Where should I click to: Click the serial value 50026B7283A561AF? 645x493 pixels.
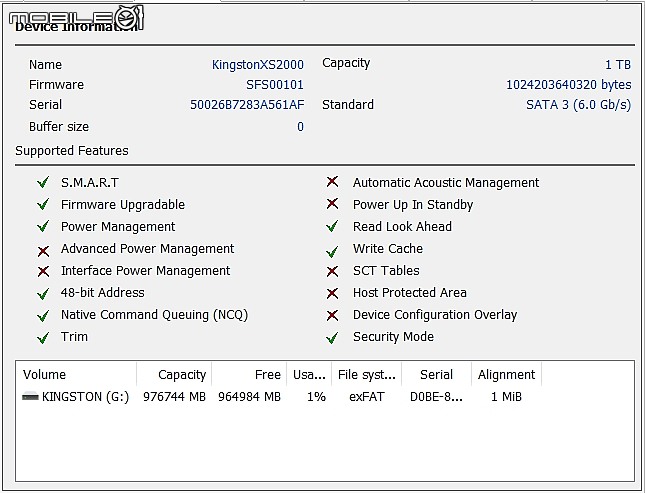point(247,105)
